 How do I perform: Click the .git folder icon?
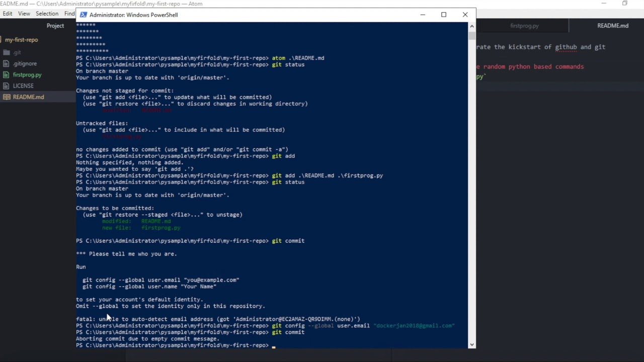click(x=7, y=52)
